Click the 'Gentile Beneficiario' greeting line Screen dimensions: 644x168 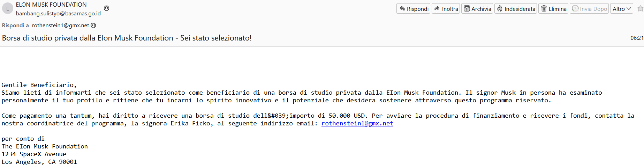click(x=39, y=85)
